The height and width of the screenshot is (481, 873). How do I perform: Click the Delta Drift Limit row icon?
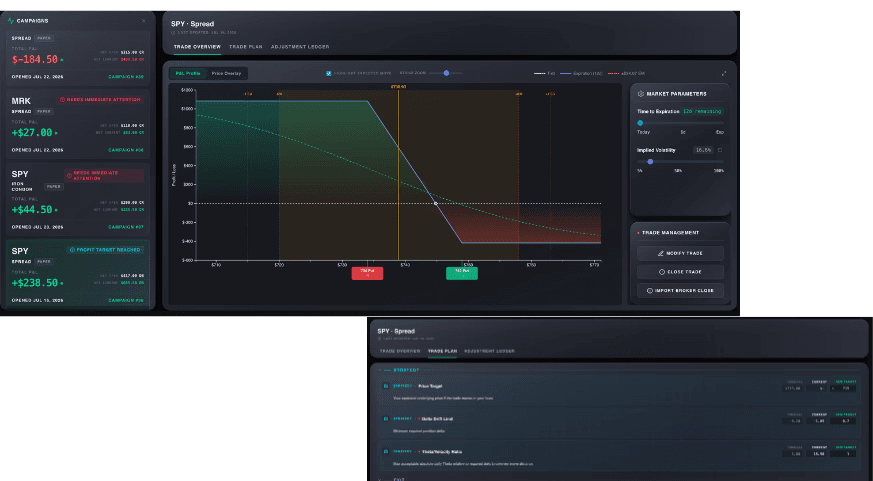[x=386, y=419]
